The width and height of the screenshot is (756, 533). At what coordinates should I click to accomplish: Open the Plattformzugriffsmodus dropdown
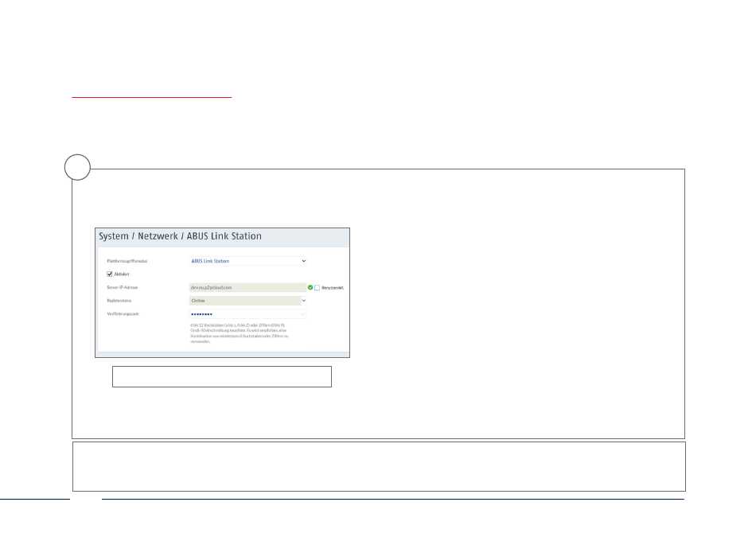(x=247, y=261)
